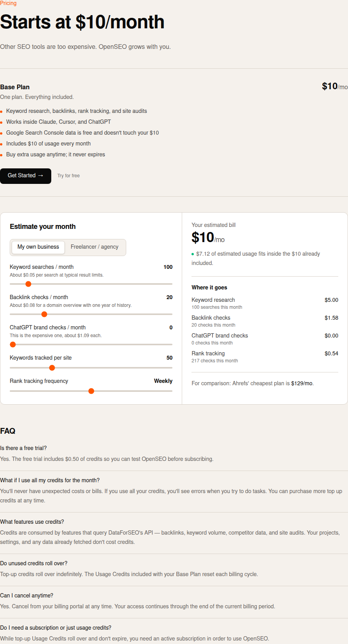348x644 pixels.
Task: Click the Backlink checks value 20
Action: [169, 297]
